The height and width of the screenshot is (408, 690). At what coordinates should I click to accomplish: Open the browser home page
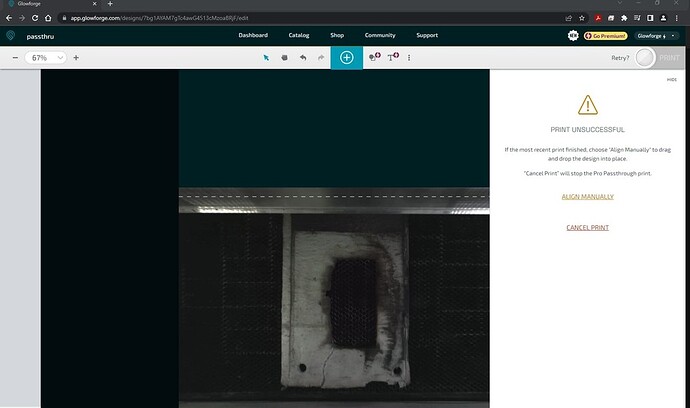pos(48,18)
